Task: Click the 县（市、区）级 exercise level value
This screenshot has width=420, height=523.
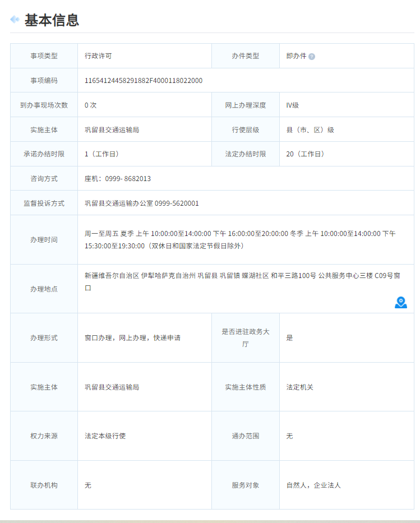Action: [x=310, y=130]
